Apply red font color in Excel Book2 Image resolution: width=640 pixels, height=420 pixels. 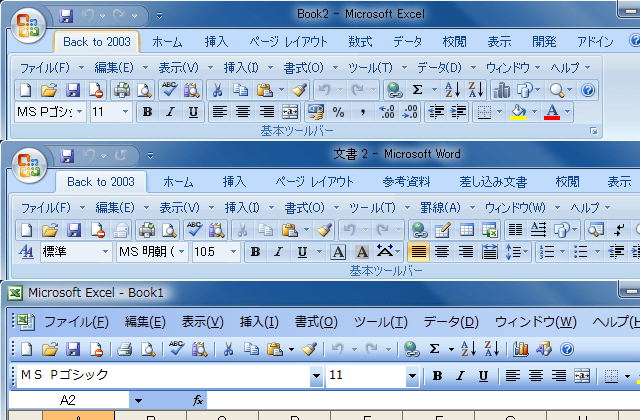coord(552,112)
